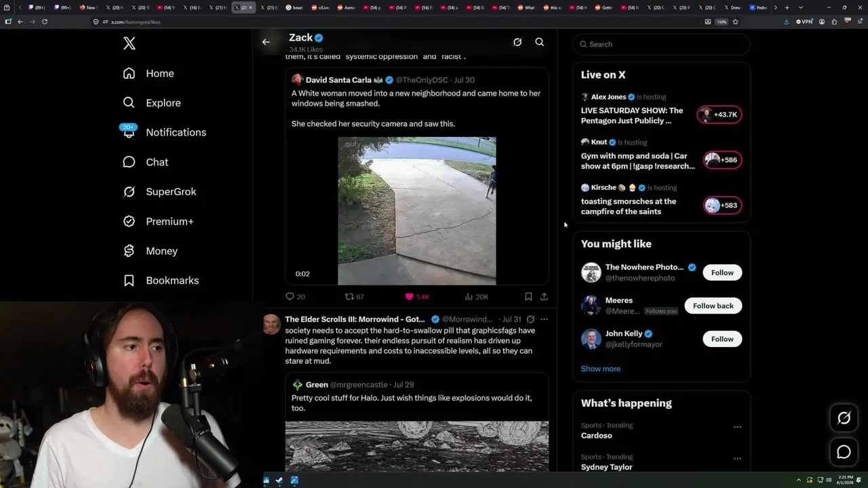868x488 pixels.
Task: Open Notifications from the sidebar
Action: (x=164, y=132)
